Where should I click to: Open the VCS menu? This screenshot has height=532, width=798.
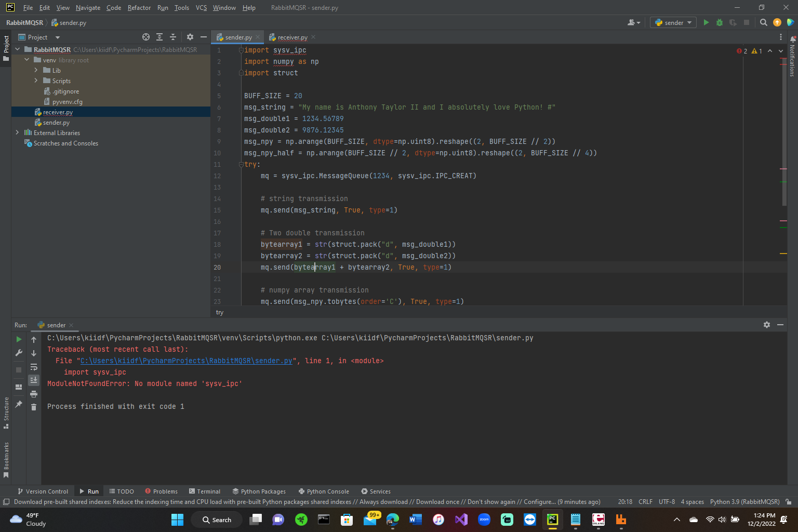click(x=201, y=8)
